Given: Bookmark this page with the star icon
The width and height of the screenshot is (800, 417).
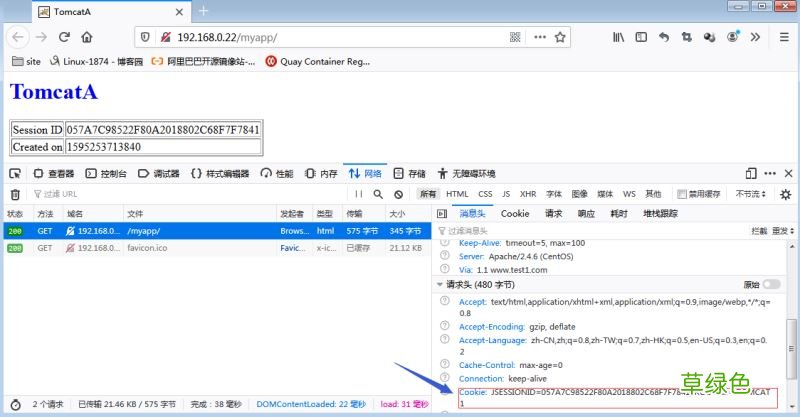Looking at the screenshot, I should [x=560, y=37].
